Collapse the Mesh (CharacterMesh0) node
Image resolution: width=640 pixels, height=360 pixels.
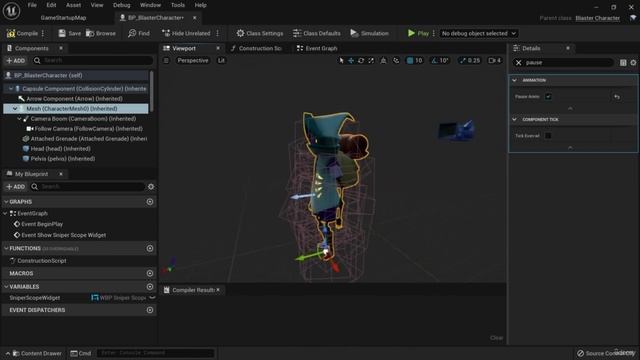pos(15,109)
